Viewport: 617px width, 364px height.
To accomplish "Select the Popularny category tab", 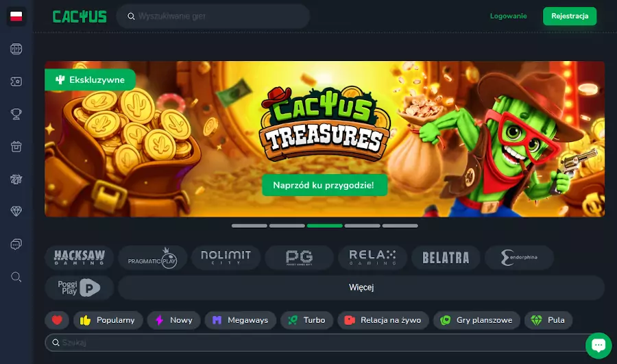I will (108, 320).
